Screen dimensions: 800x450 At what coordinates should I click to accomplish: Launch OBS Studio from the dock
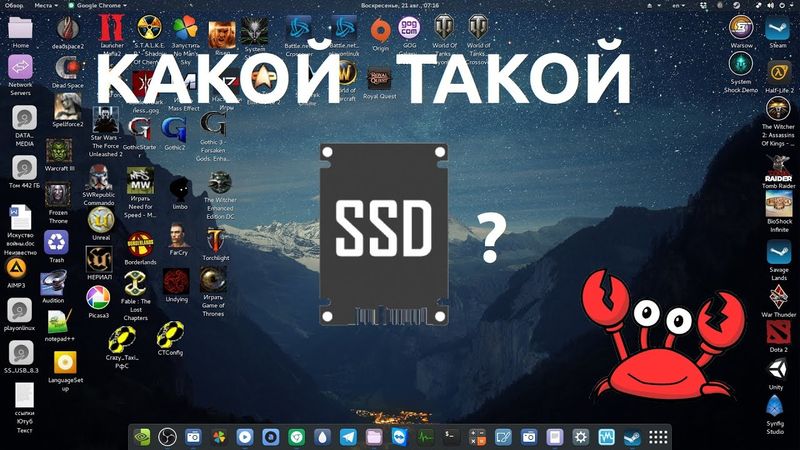pos(167,437)
